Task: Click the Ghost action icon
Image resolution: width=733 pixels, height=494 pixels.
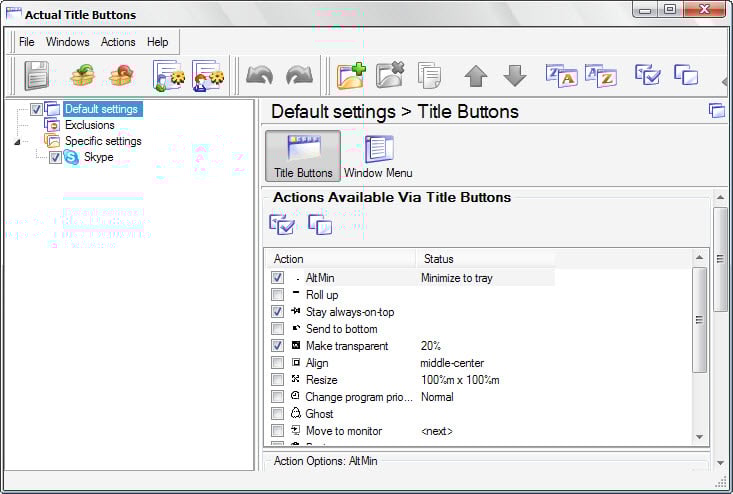Action: 295,413
